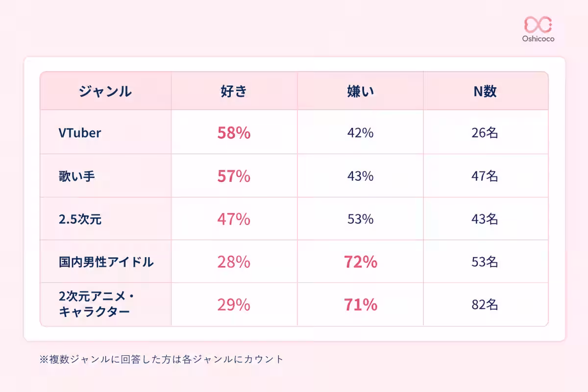The width and height of the screenshot is (588, 392).
Task: Select the 2.5次元 row label
Action: [80, 219]
